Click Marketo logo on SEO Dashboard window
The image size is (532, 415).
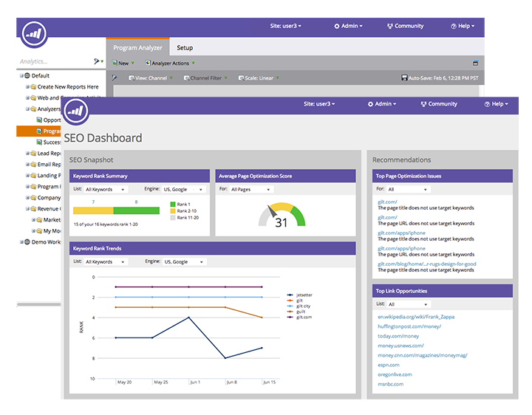[75, 111]
